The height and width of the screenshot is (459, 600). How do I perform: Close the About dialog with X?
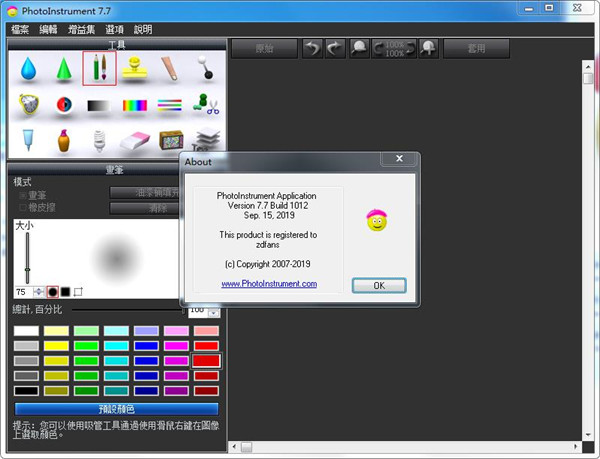coord(399,158)
